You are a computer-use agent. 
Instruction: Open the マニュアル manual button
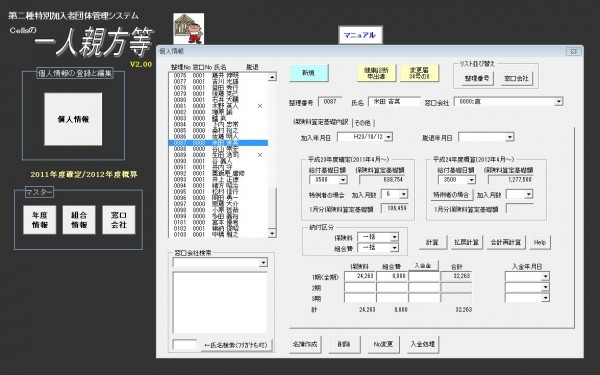[x=360, y=35]
